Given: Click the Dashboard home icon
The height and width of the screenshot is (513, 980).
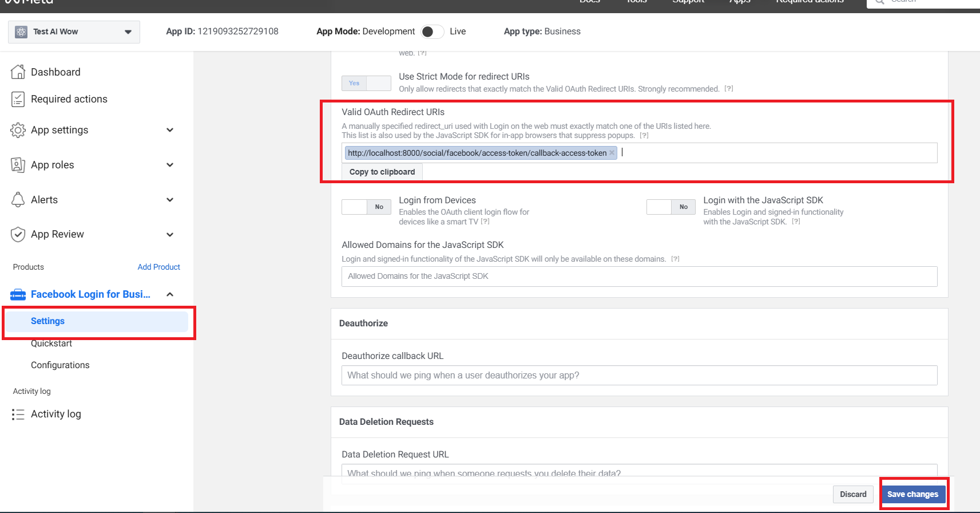Looking at the screenshot, I should [x=18, y=72].
